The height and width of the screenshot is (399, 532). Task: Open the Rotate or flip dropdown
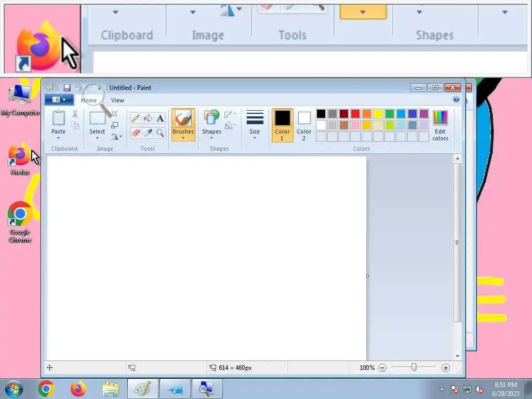point(116,137)
